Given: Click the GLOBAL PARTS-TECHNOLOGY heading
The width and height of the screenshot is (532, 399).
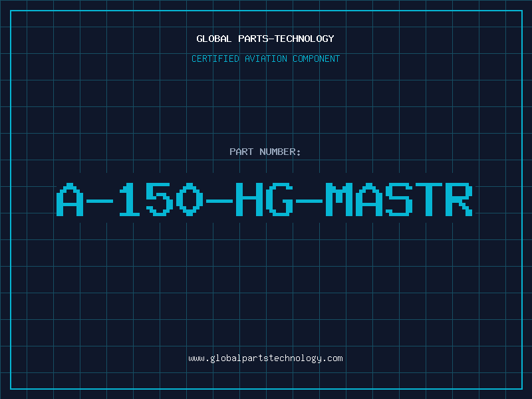Looking at the screenshot, I should [265, 39].
